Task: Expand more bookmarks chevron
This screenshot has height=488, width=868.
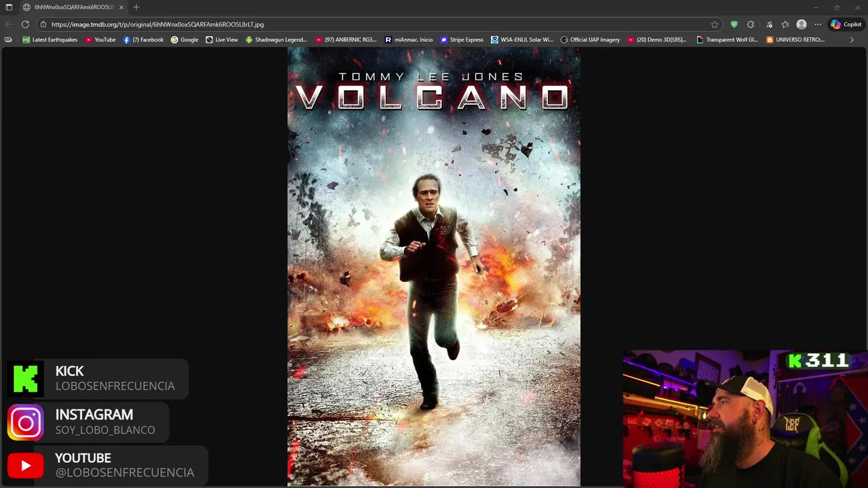Action: pyautogui.click(x=852, y=40)
